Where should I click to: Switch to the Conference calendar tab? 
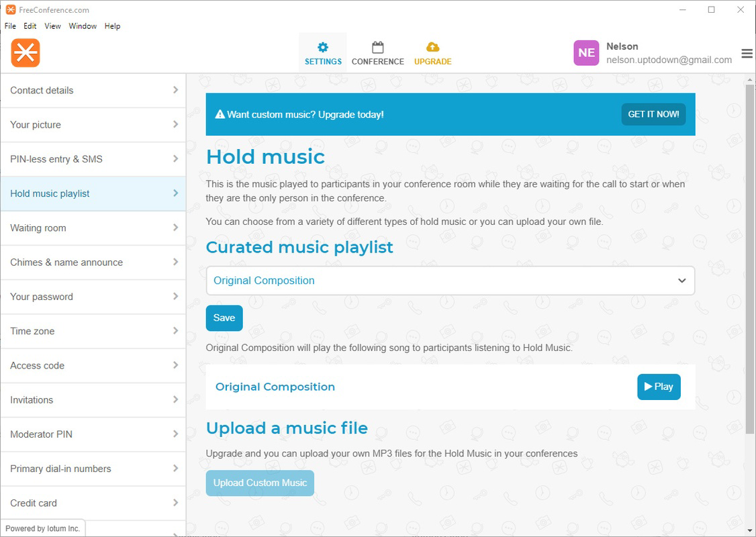coord(377,53)
